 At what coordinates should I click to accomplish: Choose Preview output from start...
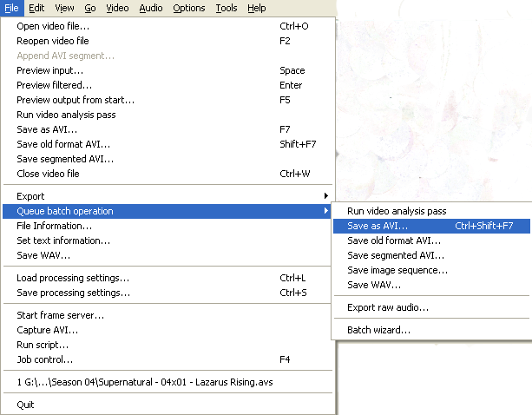coord(167,100)
